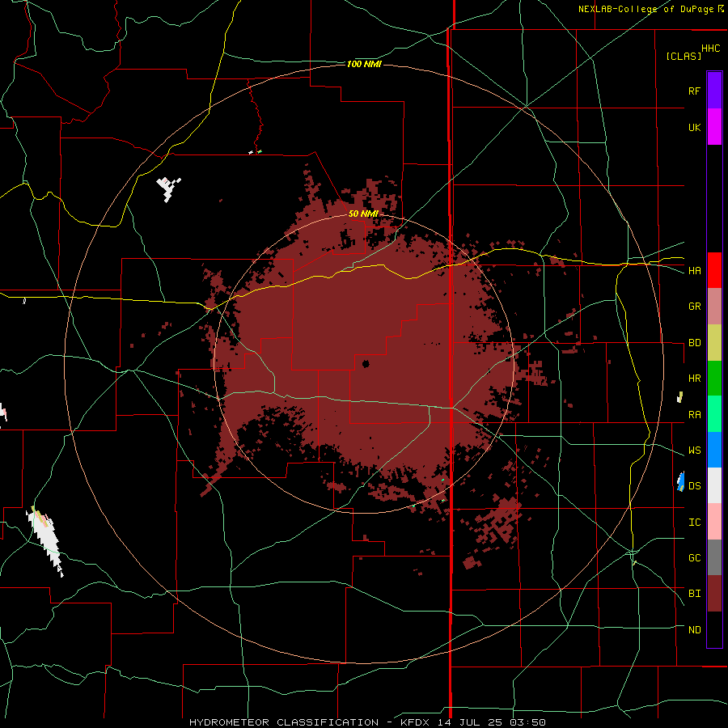Click the RF purple legend swatch

714,91
